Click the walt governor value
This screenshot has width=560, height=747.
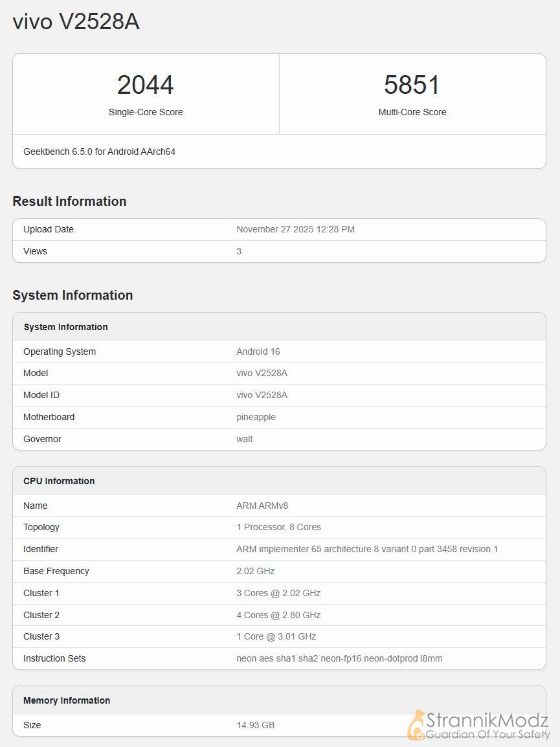tap(244, 439)
